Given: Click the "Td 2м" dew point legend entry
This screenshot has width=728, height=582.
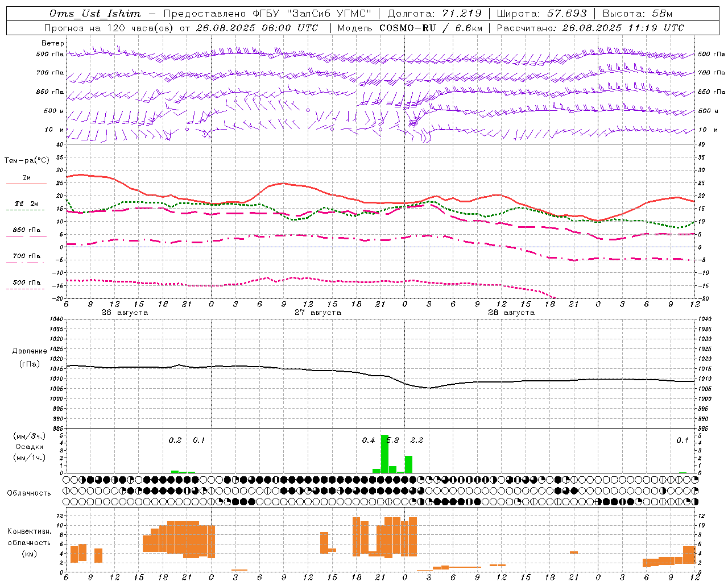Looking at the screenshot, I should [27, 203].
